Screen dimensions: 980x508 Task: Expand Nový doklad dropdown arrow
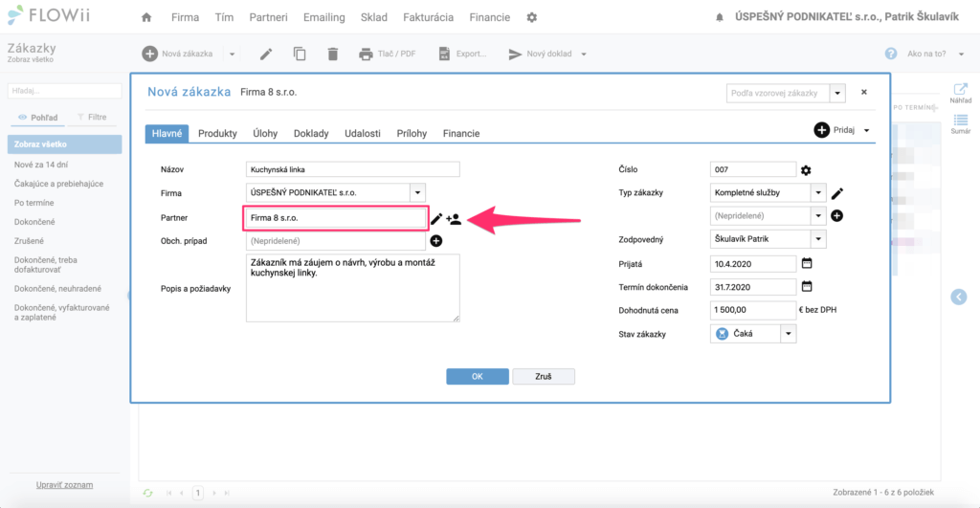[584, 55]
